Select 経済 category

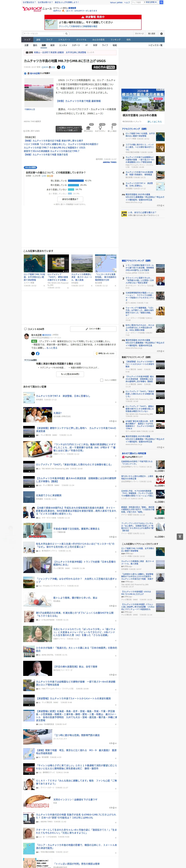pyautogui.click(x=52, y=45)
